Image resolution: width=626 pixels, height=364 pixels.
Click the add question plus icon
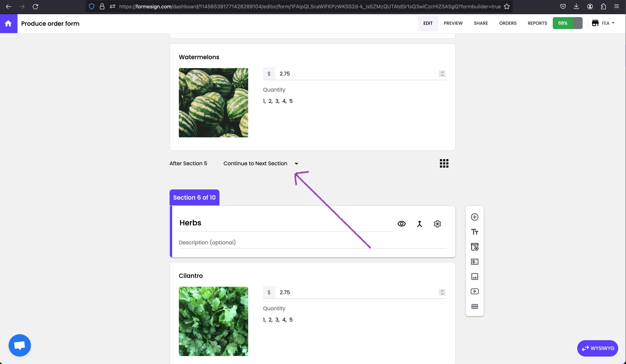click(475, 217)
